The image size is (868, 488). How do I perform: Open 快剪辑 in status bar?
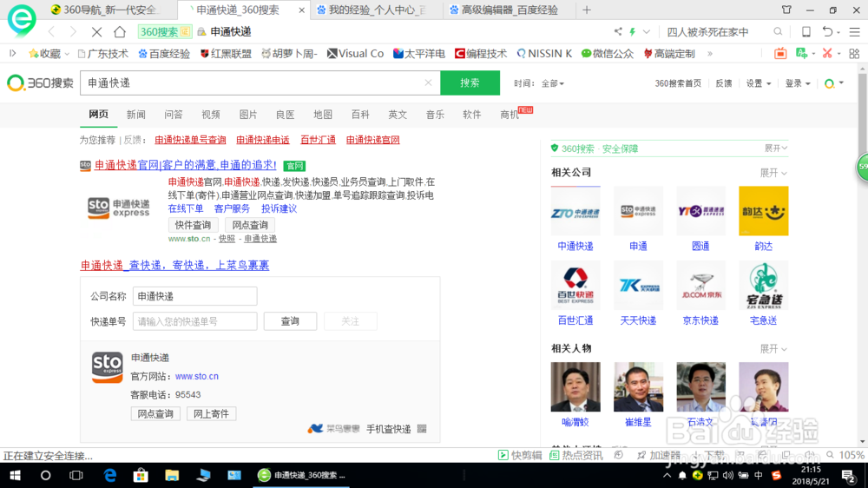pyautogui.click(x=520, y=455)
